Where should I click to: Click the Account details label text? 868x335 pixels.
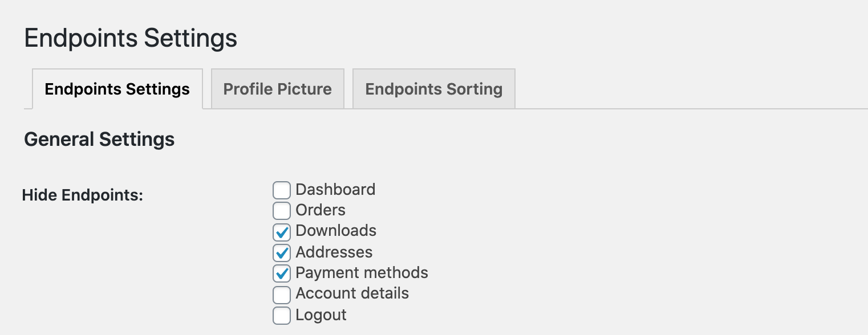coord(351,294)
